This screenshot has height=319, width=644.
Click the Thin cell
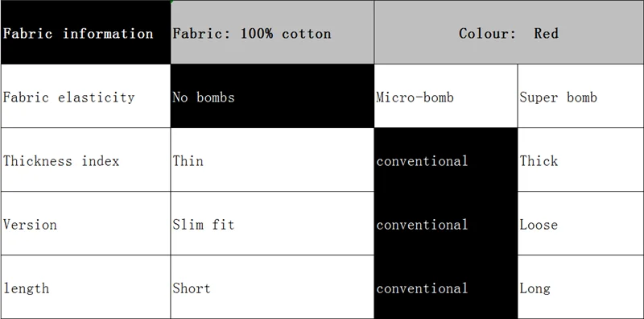[x=272, y=159]
